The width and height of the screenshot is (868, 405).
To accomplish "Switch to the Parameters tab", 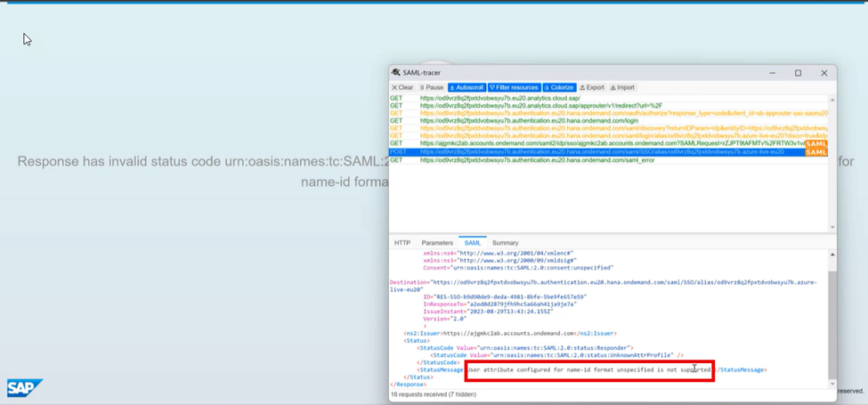I will (437, 243).
